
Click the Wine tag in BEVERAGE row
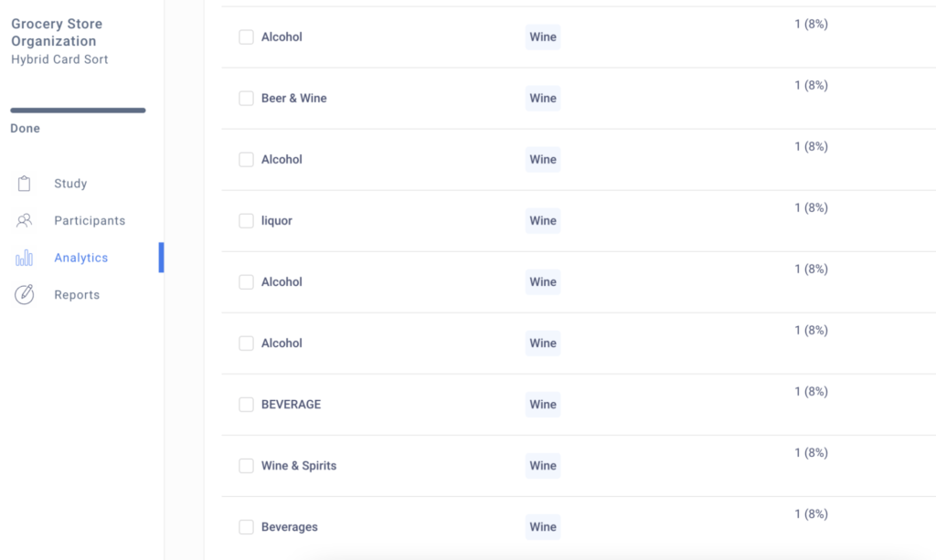tap(543, 405)
